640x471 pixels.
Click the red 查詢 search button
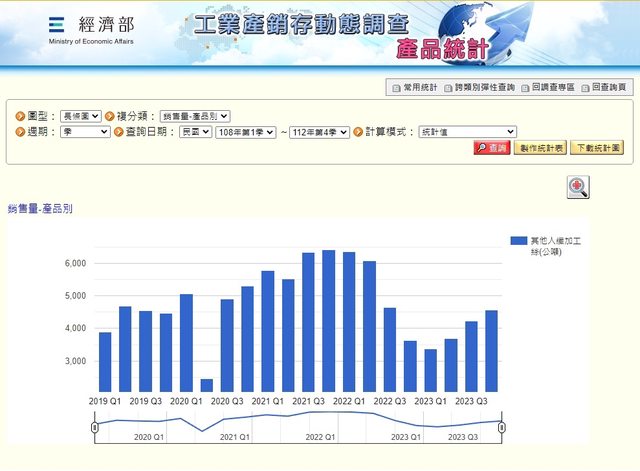[x=491, y=148]
